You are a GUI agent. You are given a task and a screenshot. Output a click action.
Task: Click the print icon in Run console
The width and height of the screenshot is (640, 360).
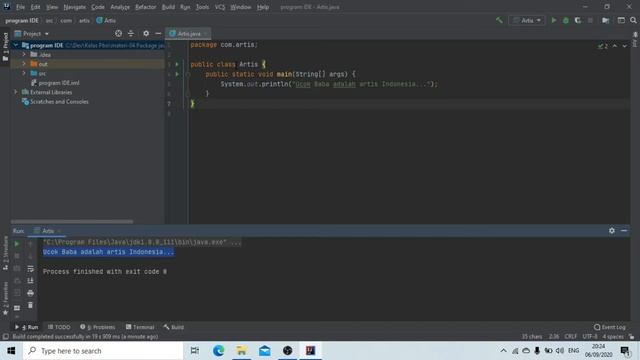pos(30,293)
